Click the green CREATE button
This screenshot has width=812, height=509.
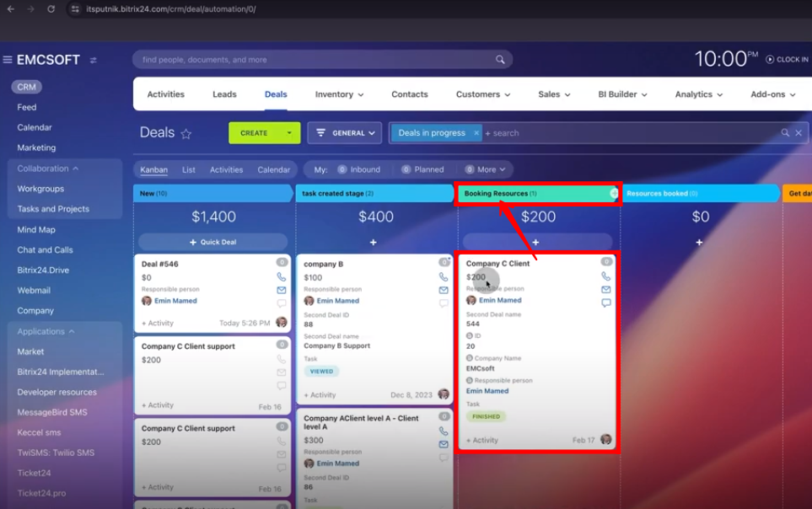[254, 133]
